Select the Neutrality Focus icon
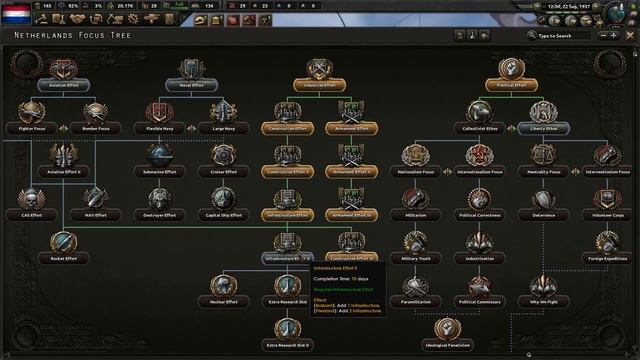Screen dimensions: 640x360 click(x=544, y=156)
